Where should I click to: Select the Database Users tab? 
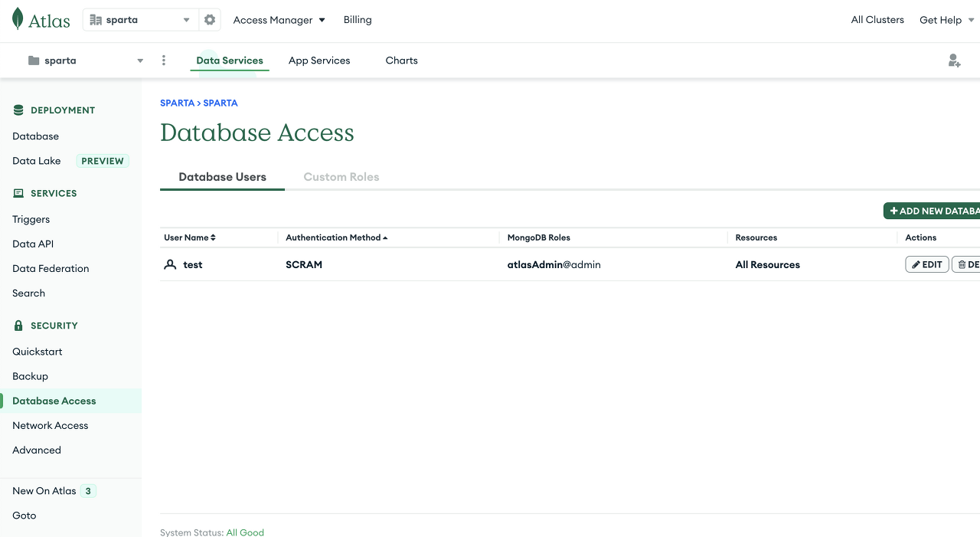223,177
